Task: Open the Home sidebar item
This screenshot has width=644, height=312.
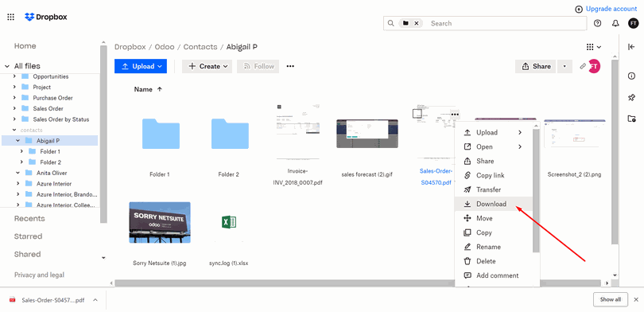Action: tap(25, 46)
